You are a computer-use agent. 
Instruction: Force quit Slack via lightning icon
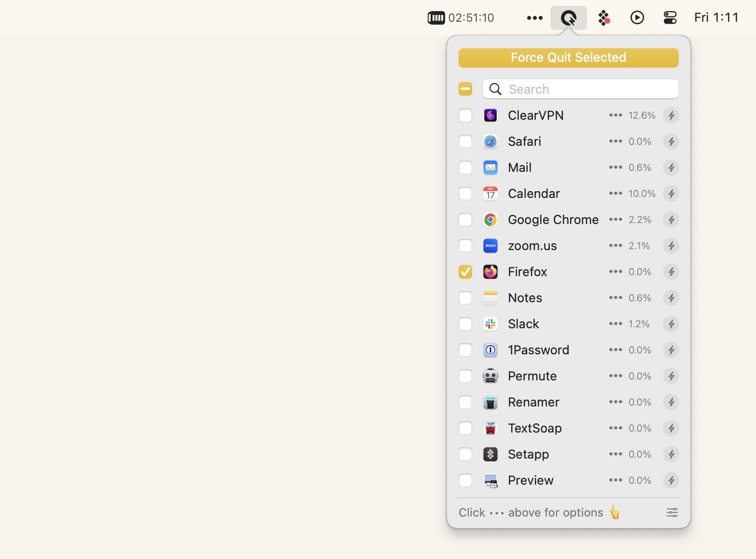(x=671, y=324)
